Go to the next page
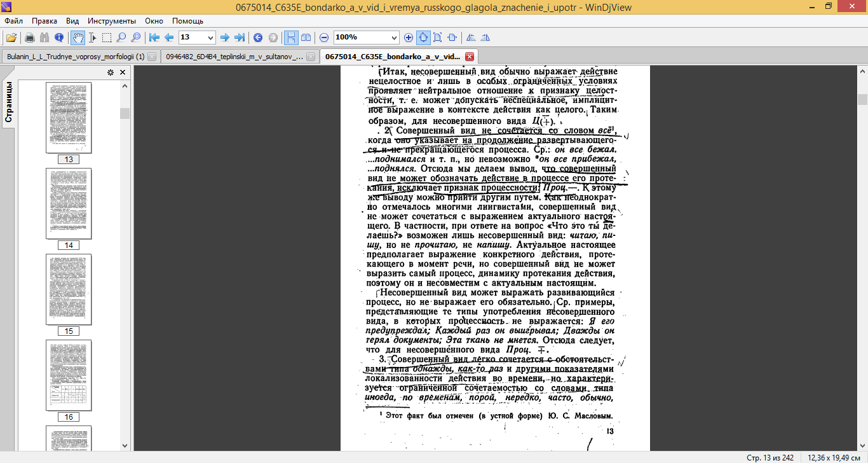868x463 pixels. (224, 38)
